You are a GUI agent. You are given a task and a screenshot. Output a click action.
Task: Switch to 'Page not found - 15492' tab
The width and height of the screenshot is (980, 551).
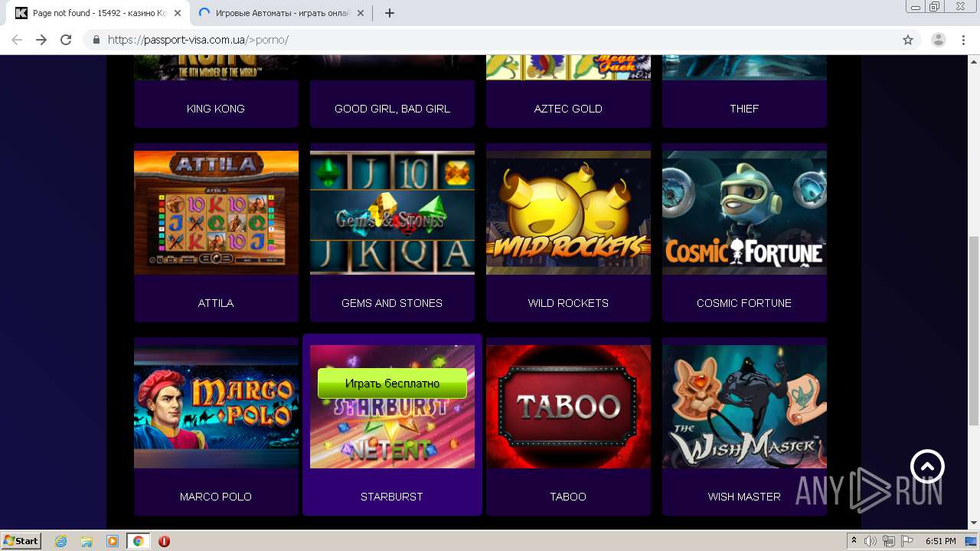[x=99, y=13]
